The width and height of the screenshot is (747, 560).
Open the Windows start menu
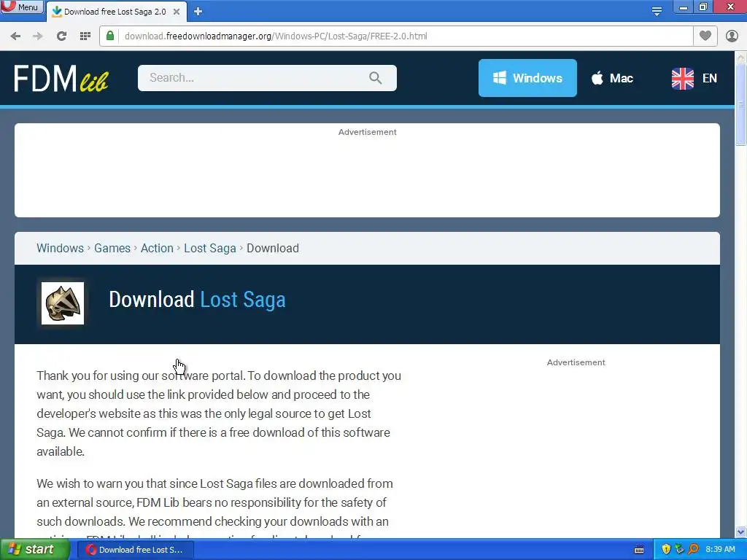(x=34, y=550)
